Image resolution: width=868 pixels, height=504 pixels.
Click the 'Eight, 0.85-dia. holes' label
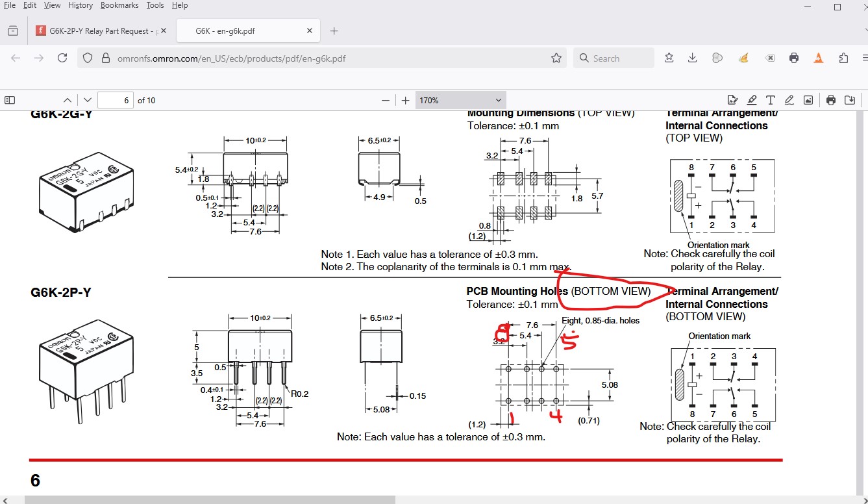[601, 320]
